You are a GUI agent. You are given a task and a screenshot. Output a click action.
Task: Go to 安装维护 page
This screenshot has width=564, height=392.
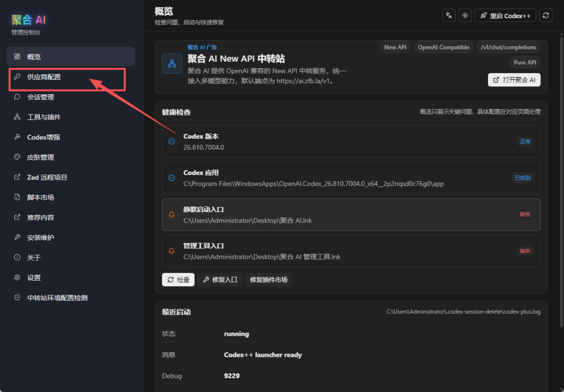pyautogui.click(x=70, y=237)
